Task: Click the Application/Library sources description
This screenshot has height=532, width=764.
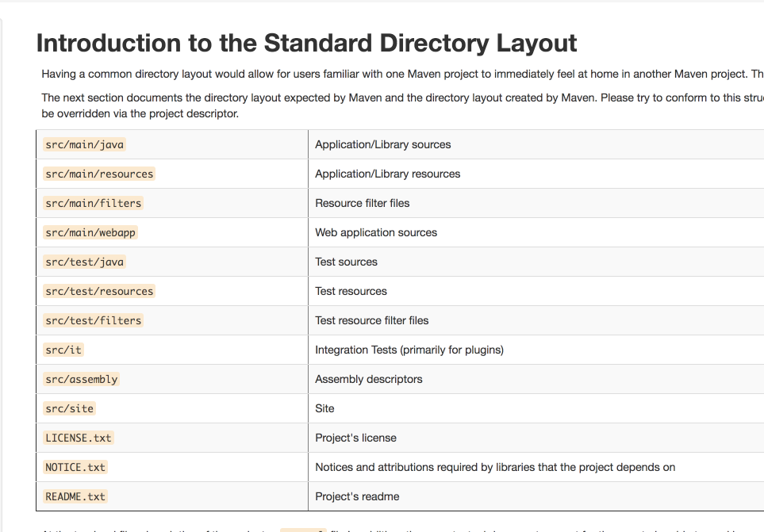Action: coord(382,144)
